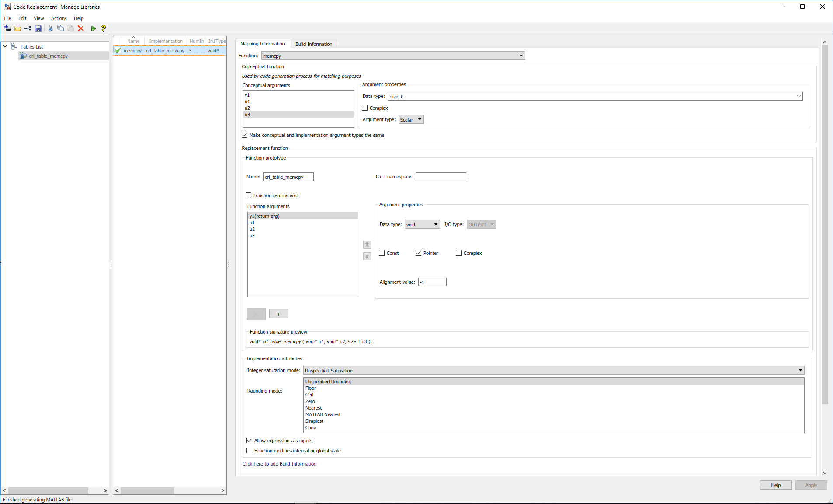The image size is (833, 504).
Task: Uncheck Make conceptual and implementation argument types same
Action: (x=245, y=135)
